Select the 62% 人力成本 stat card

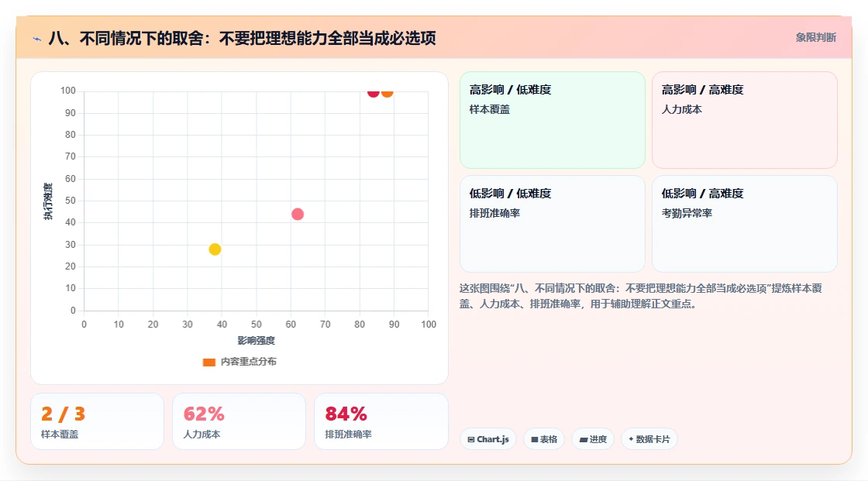(239, 421)
